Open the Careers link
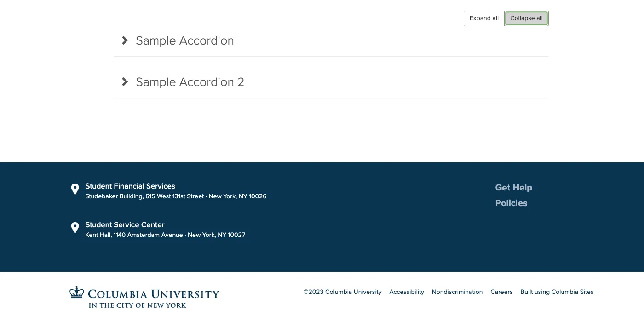644x322 pixels. point(501,292)
